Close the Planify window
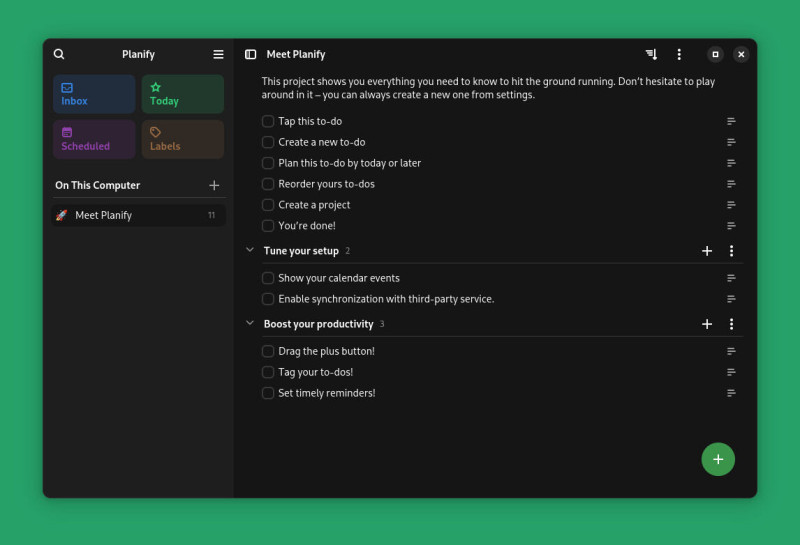This screenshot has height=545, width=800. tap(741, 54)
